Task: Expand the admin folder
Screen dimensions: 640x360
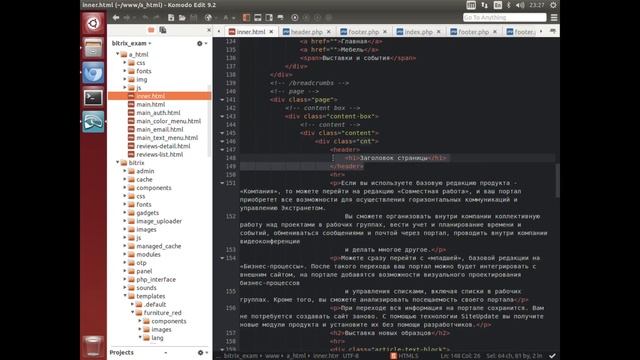Action: (125, 171)
